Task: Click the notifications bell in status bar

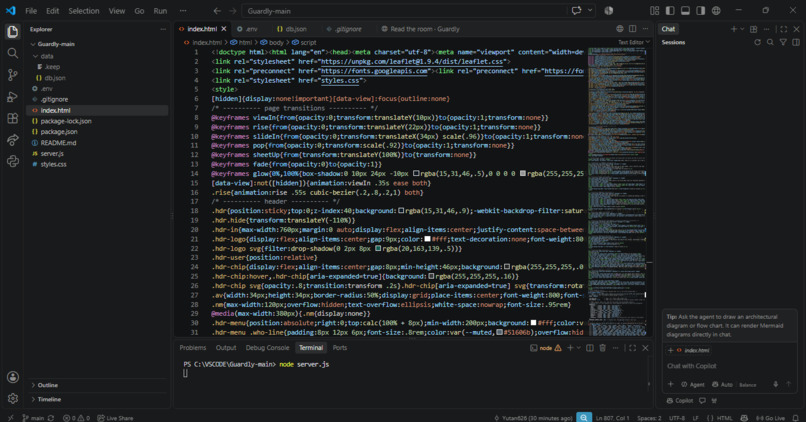Action: click(796, 418)
